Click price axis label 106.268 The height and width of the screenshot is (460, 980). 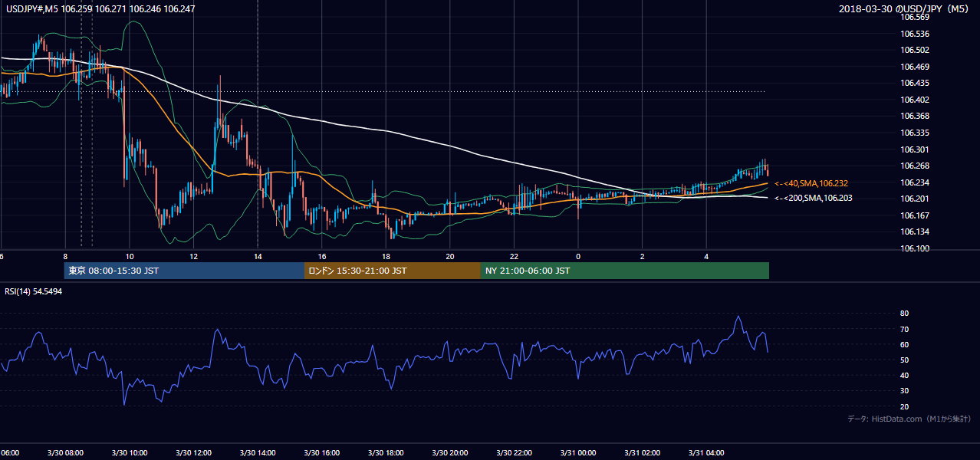coord(916,166)
